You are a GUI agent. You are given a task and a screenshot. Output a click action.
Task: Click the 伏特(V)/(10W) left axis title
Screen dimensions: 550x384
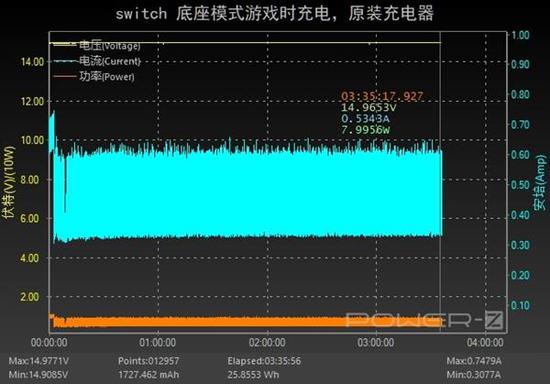click(9, 182)
